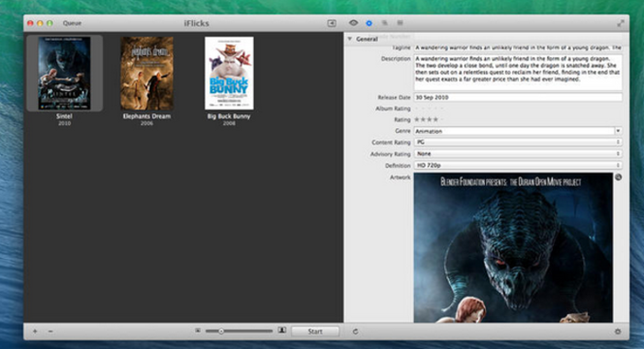
Task: Click the Tagline input field
Action: click(x=518, y=47)
